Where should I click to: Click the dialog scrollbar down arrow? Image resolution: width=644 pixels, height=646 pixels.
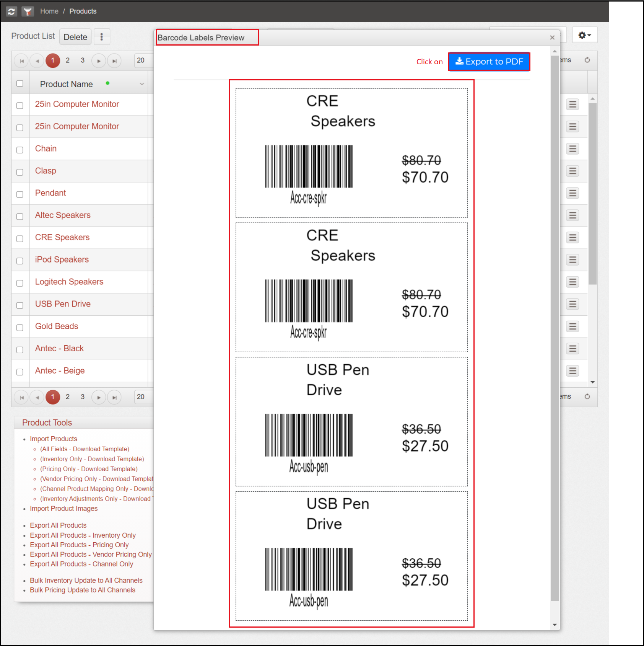coord(555,625)
